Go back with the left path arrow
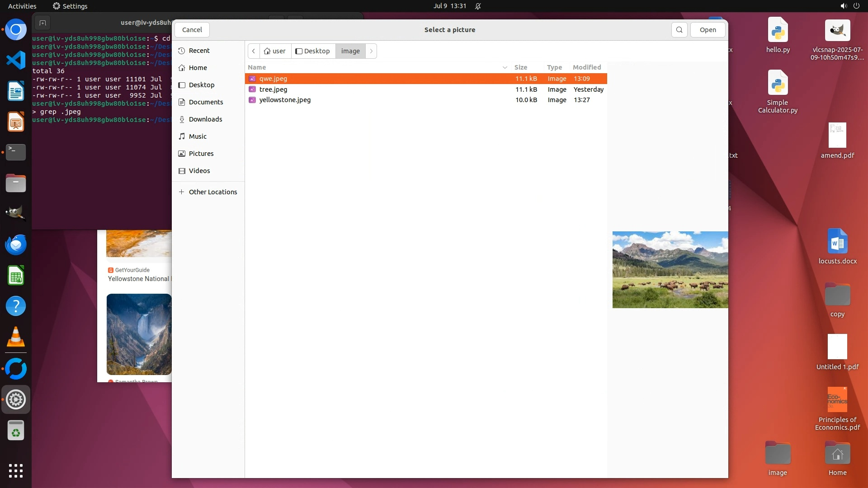Screen dimensions: 868x488 [x=254, y=51]
